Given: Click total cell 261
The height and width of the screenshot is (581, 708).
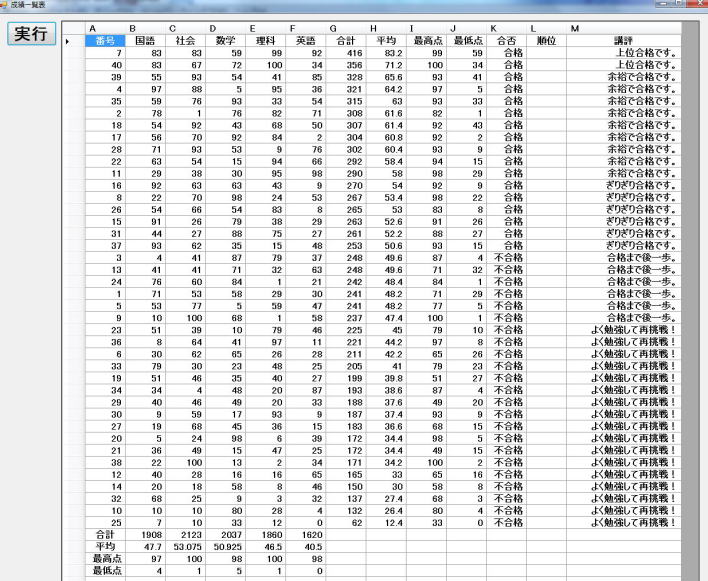Looking at the screenshot, I should 346,234.
